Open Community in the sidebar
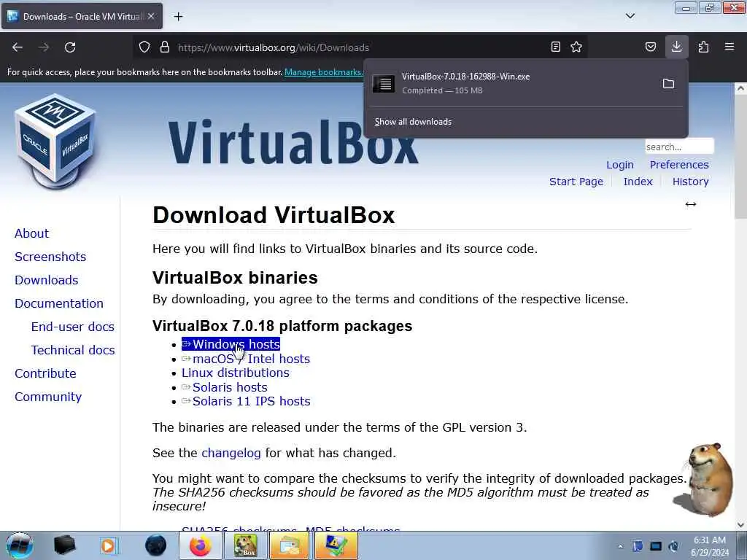Screen dimensions: 747x560 pyautogui.click(x=48, y=397)
